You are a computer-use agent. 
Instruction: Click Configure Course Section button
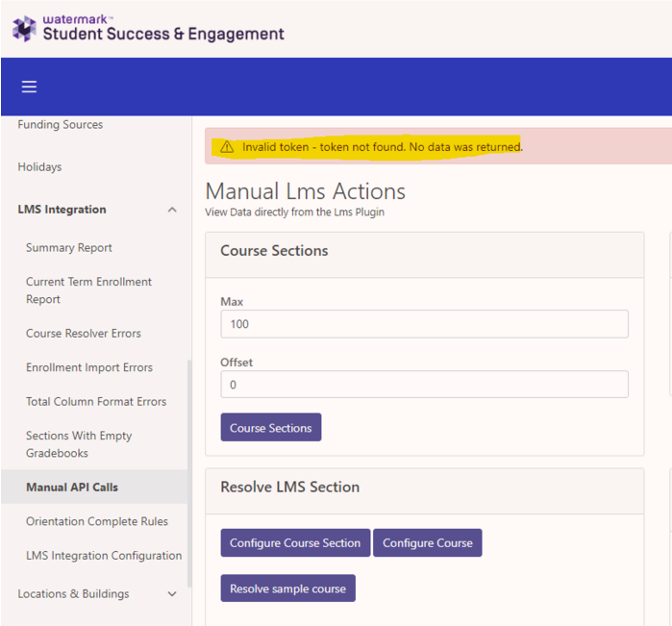tap(295, 542)
